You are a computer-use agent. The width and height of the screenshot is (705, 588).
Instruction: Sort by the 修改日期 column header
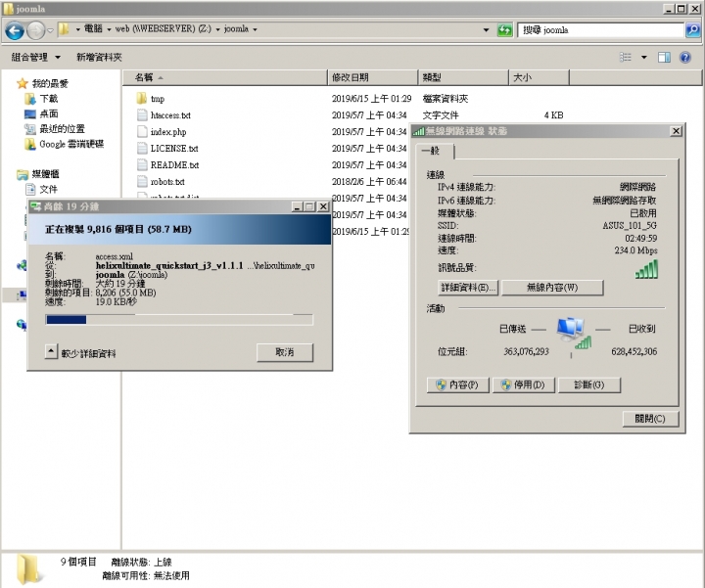[373, 77]
